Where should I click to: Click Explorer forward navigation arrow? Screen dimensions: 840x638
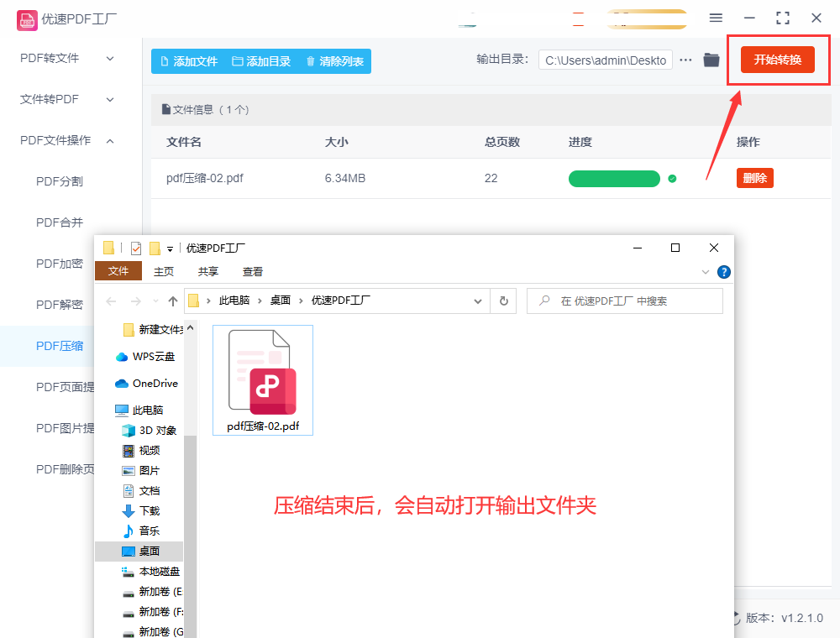136,301
